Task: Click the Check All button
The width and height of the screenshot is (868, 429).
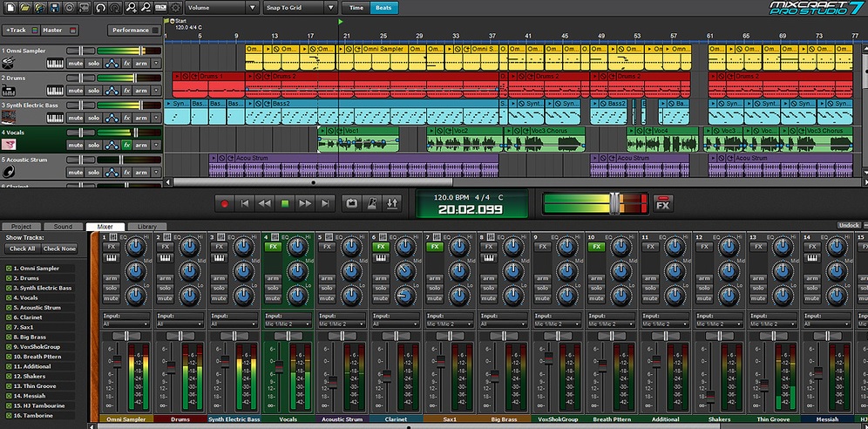Action: click(22, 249)
